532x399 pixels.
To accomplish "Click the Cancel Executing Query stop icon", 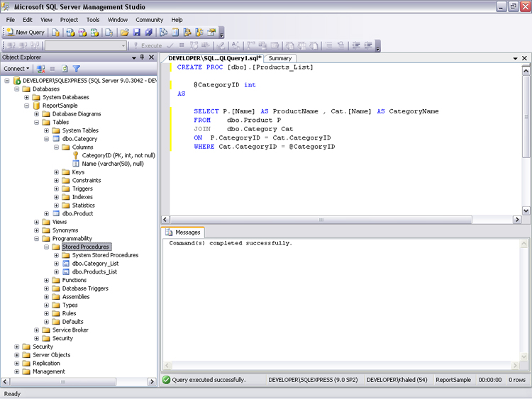I will (182, 45).
